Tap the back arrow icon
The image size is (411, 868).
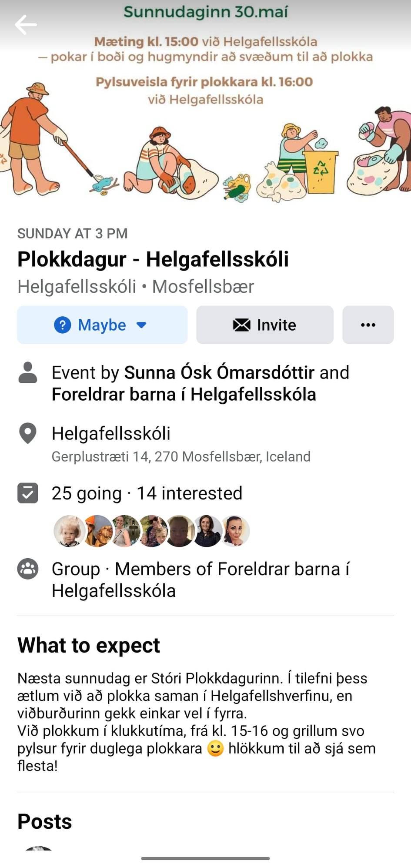pos(26,24)
